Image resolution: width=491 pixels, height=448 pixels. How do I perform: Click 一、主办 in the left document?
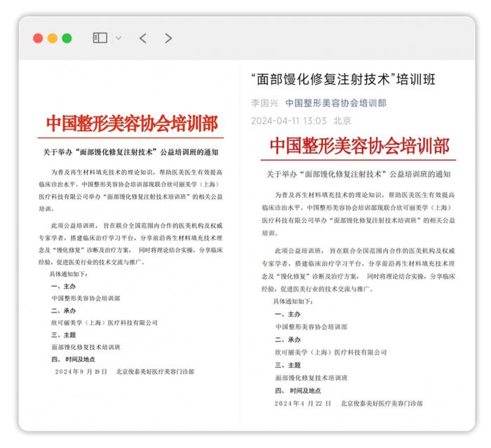pyautogui.click(x=63, y=286)
